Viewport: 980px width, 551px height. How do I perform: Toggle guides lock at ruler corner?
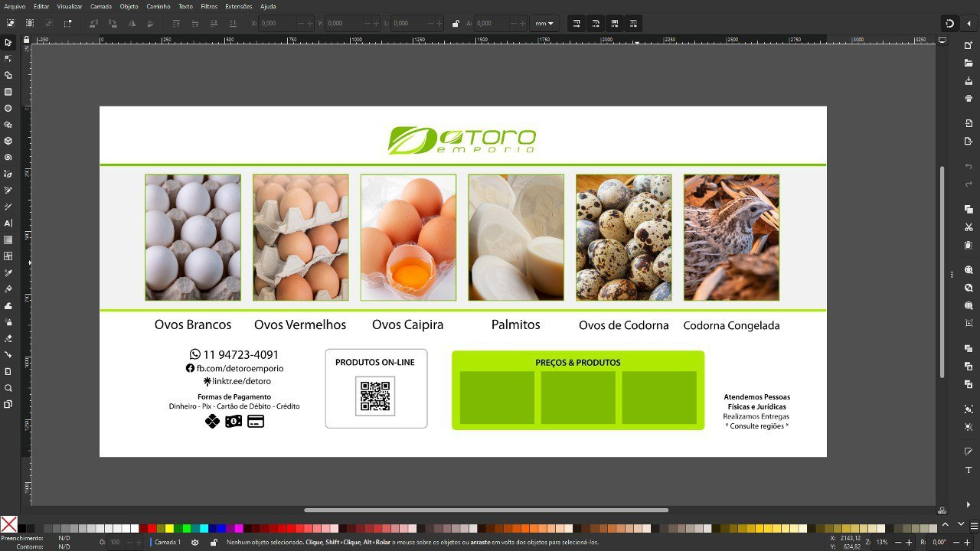click(26, 39)
